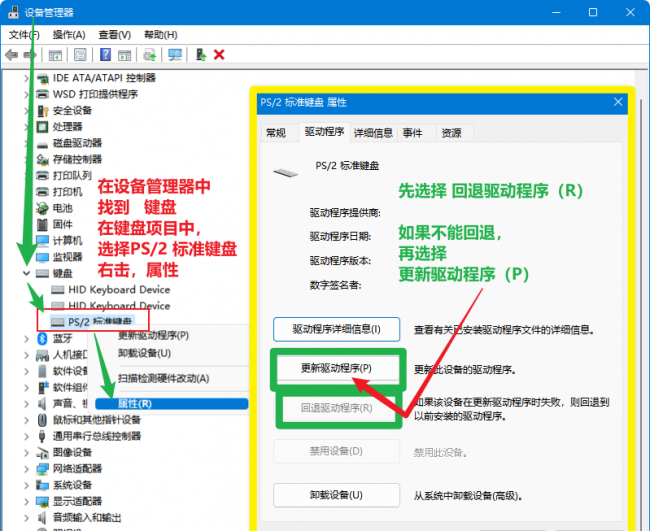
Task: Choose 更新驱动程序(P) in the context menu
Action: coord(153,335)
